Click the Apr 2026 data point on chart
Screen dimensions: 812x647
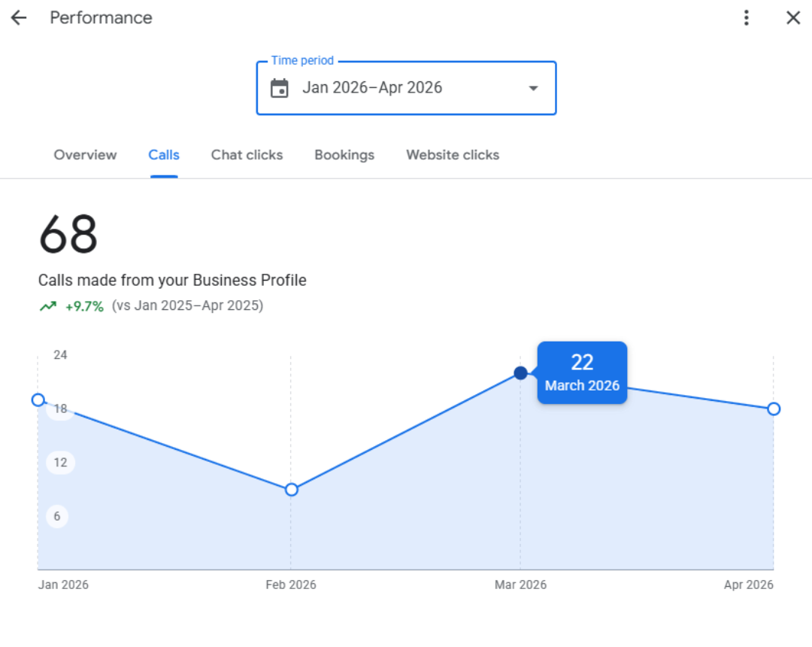point(774,409)
